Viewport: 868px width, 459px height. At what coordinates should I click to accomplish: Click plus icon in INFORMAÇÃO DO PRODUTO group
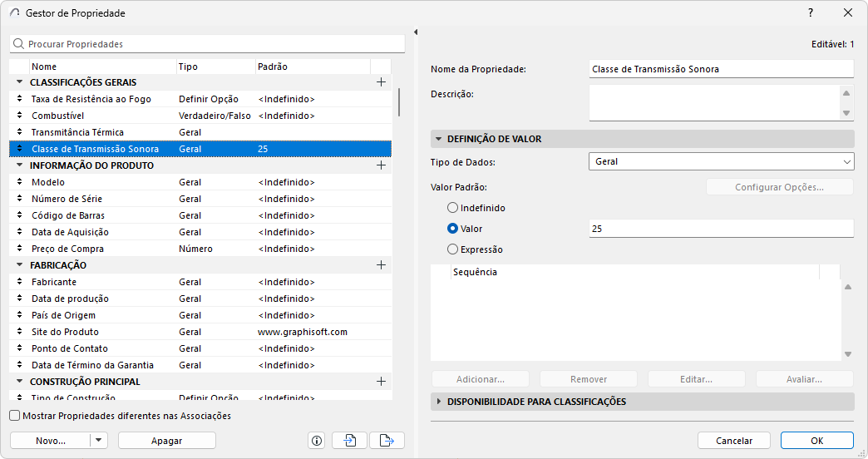tap(381, 165)
